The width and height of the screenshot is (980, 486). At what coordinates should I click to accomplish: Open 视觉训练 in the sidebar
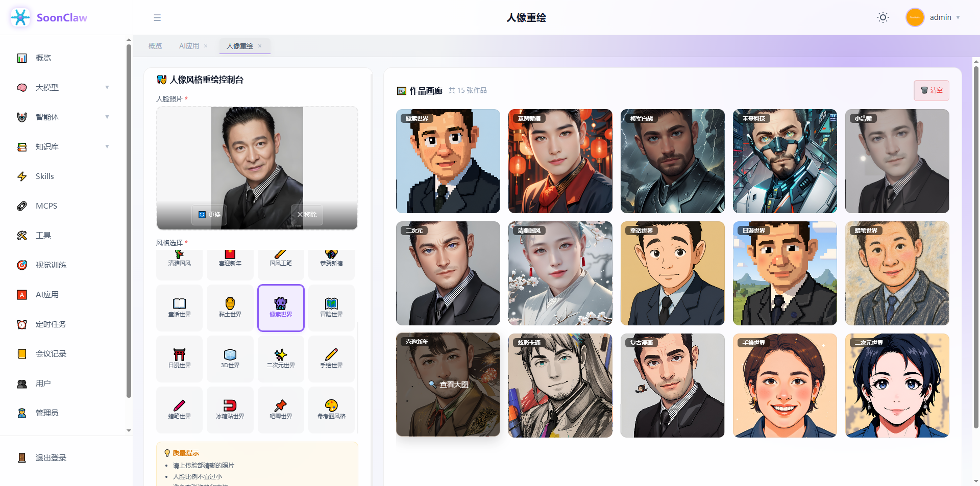pyautogui.click(x=51, y=265)
